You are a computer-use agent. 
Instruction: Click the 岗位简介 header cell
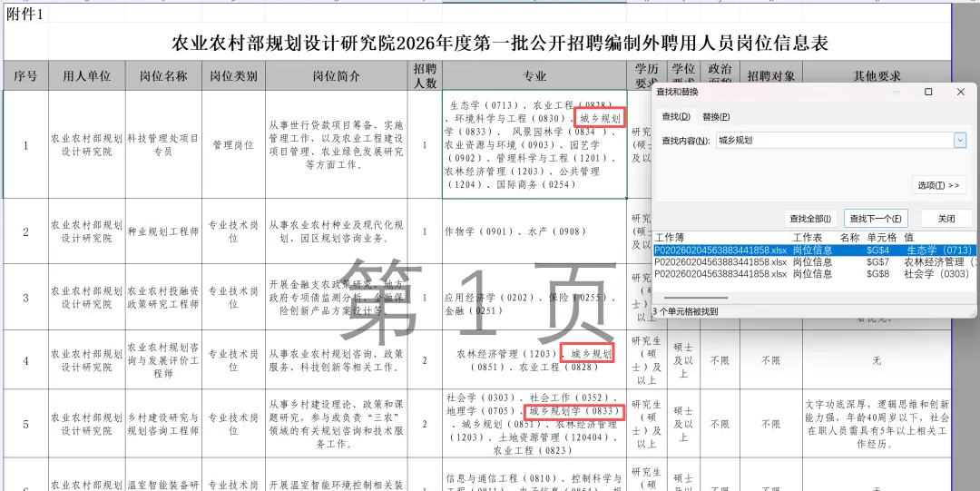(337, 76)
